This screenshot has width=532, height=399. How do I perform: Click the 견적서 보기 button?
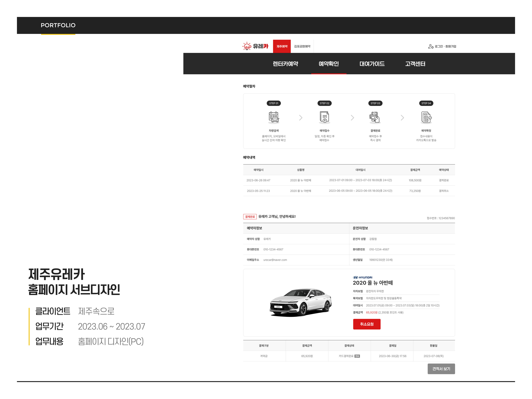pos(441,369)
